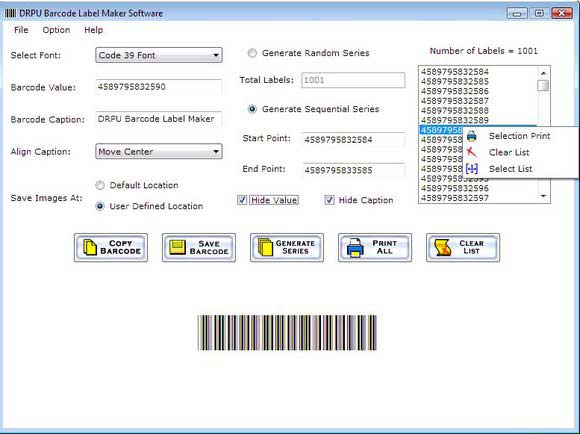
Task: Click the Start Point input field
Action: tap(353, 139)
